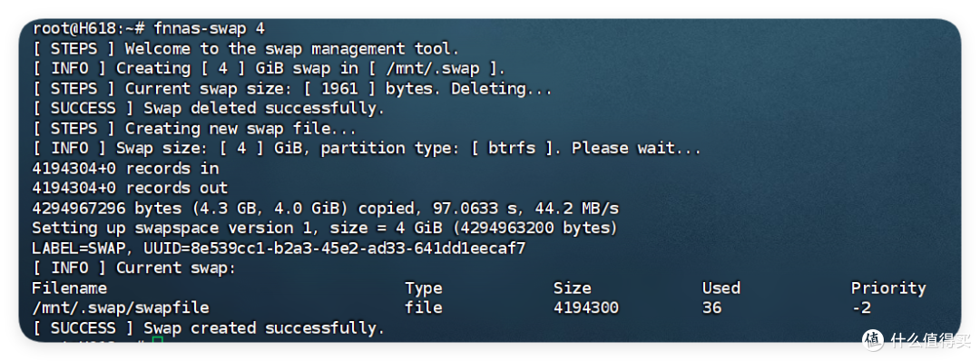Click the swapspace version 1 setup line
Screen dimensions: 980x361
pyautogui.click(x=325, y=228)
